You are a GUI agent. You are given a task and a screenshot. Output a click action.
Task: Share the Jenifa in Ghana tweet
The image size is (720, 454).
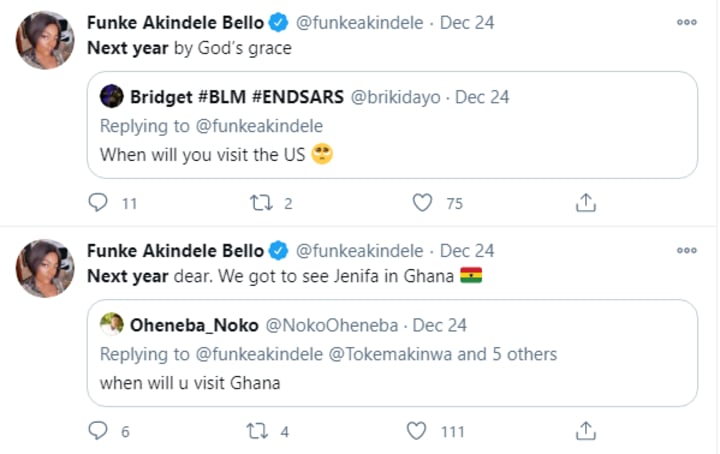(x=586, y=431)
